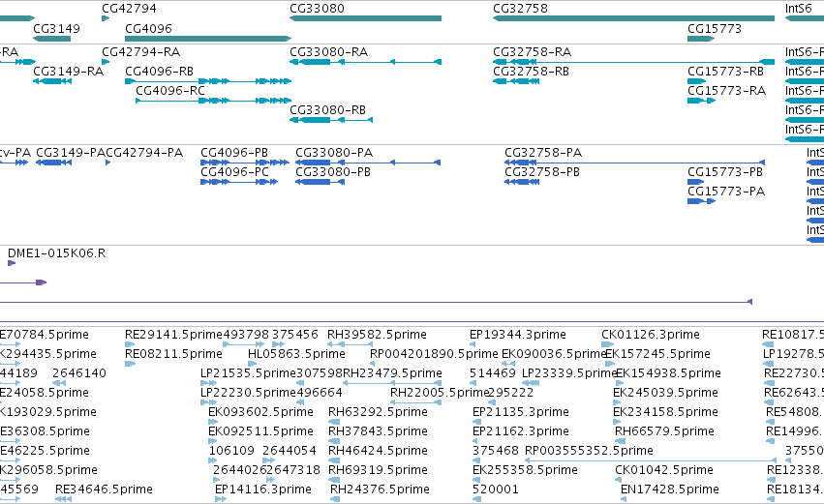This screenshot has width=824, height=504.
Task: Select EST EP21135.3prime
Action: (x=521, y=412)
